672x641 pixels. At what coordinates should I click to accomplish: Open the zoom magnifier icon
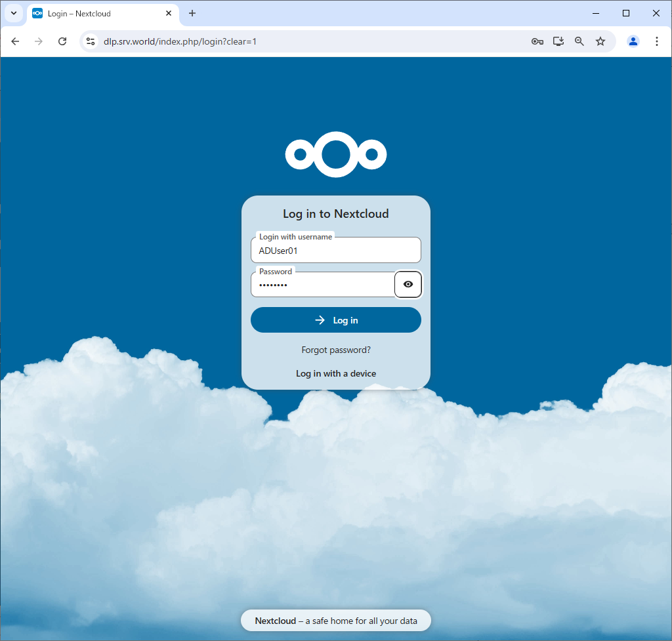579,41
